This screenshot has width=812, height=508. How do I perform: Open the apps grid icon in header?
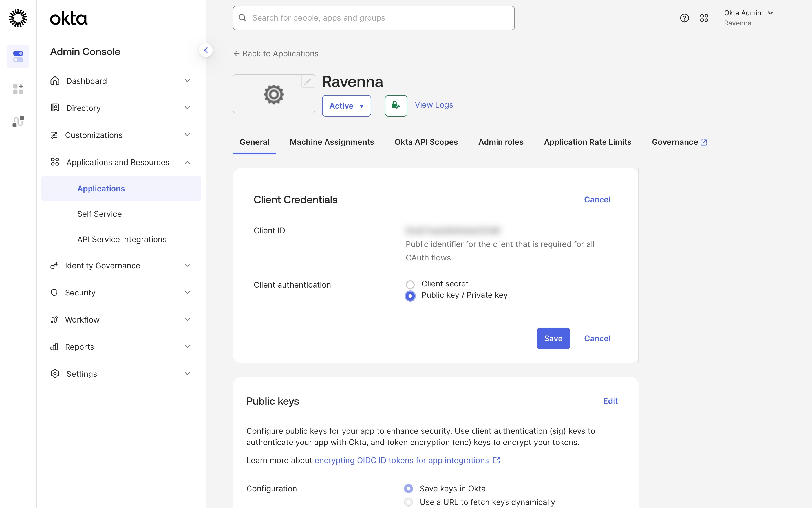coord(704,18)
